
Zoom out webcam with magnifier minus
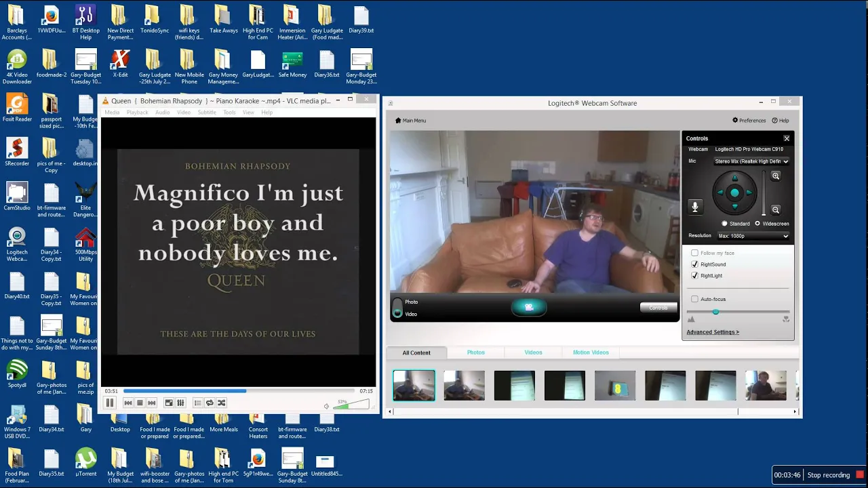[776, 209]
